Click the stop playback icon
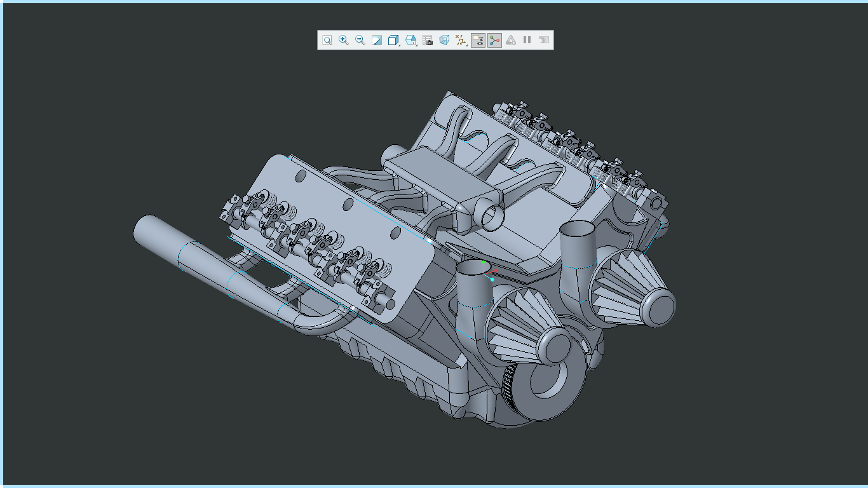Viewport: 868px width, 488px height. point(543,39)
